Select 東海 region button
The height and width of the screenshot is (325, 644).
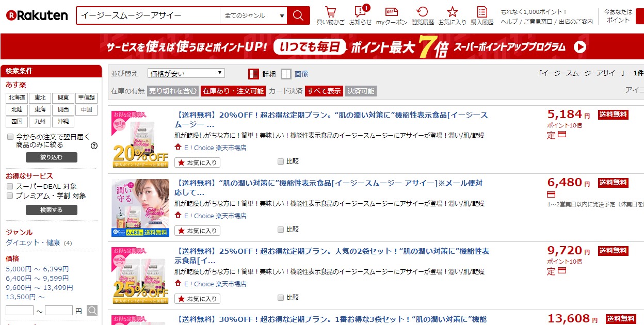coord(40,110)
